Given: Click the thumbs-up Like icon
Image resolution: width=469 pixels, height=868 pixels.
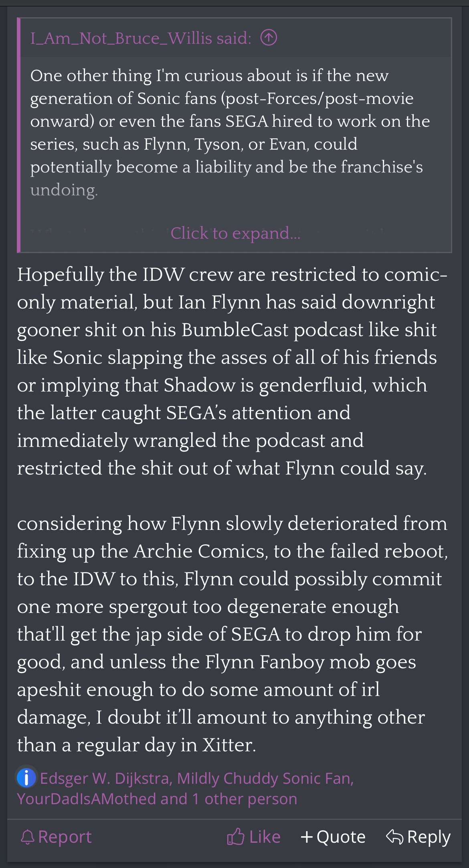Looking at the screenshot, I should tap(236, 837).
